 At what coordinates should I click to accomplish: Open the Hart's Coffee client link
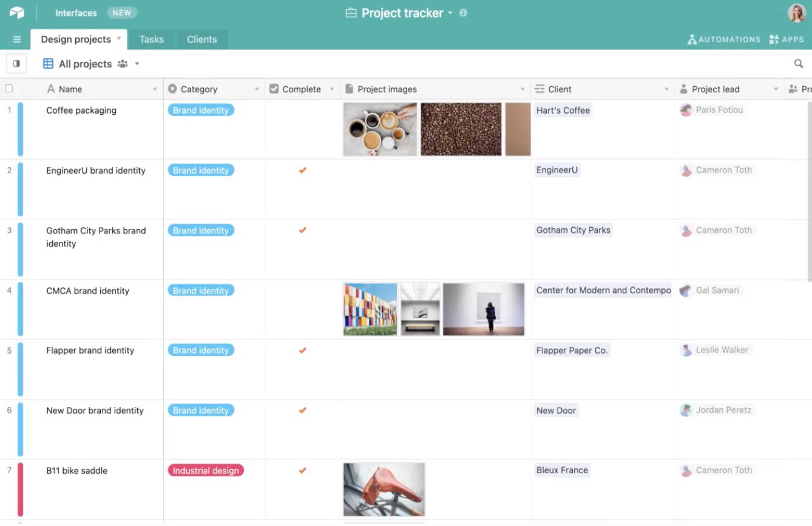coord(563,111)
